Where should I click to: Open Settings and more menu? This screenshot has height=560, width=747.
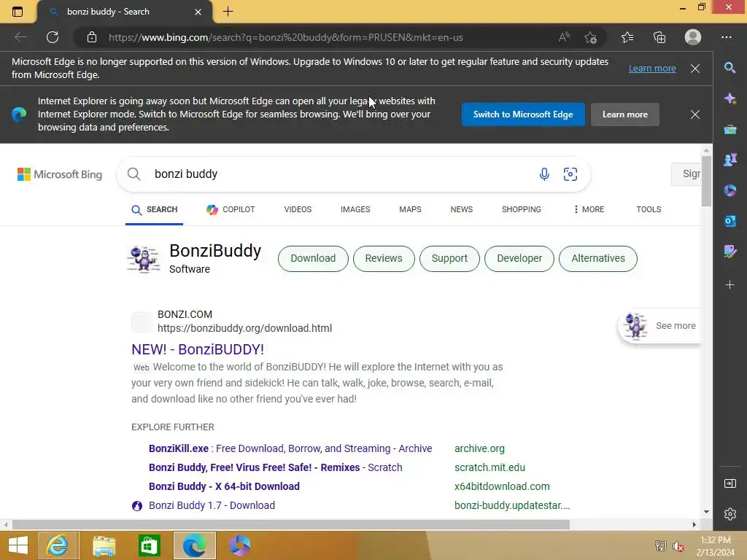pyautogui.click(x=726, y=37)
